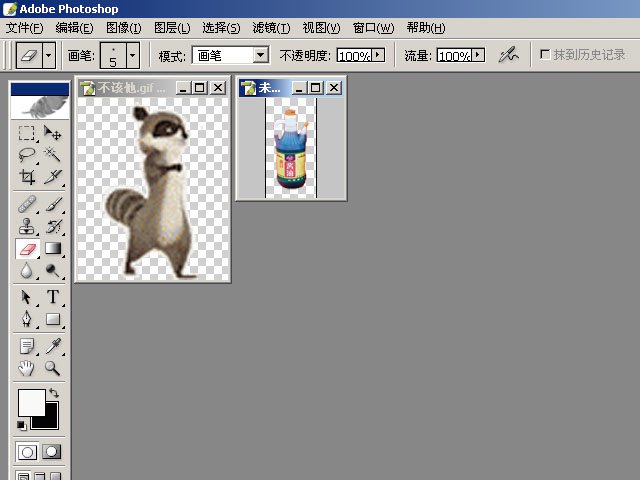Open the 不透明度 opacity slider arrow
Viewport: 640px width, 480px height.
[378, 55]
